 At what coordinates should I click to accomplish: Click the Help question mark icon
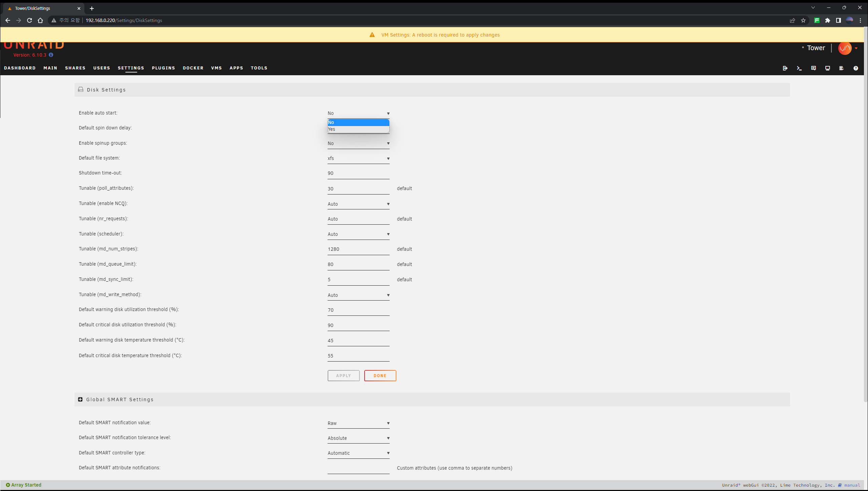[x=855, y=68]
